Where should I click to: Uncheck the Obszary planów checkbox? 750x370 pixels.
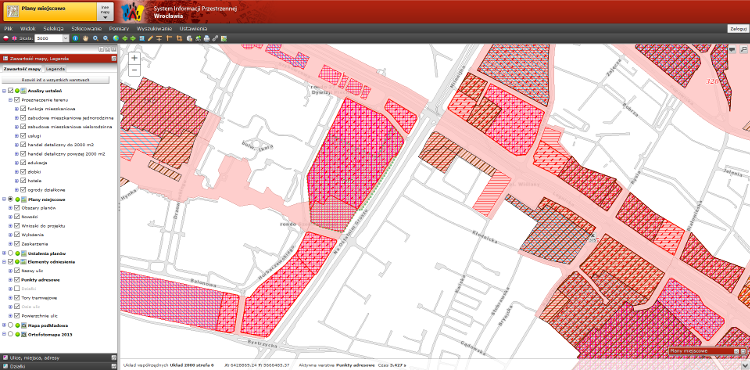[17, 208]
